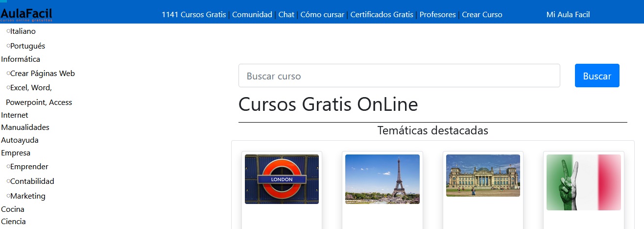Click the Buscar curso search field

tap(399, 76)
